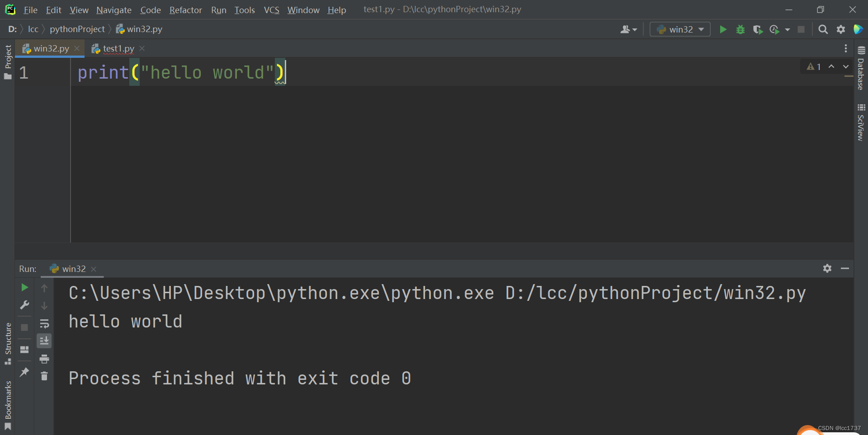Click the "hello world" string in the editor
Viewport: 868px width, 435px height.
pos(208,73)
